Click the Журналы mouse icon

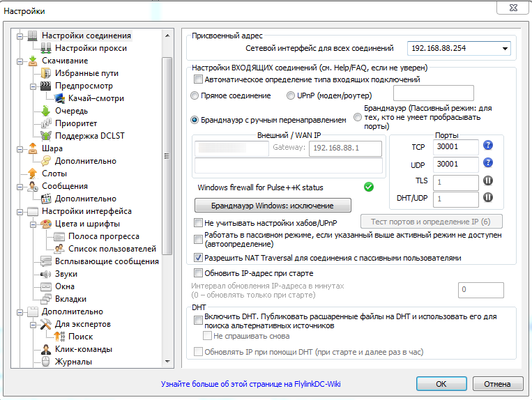tap(46, 362)
